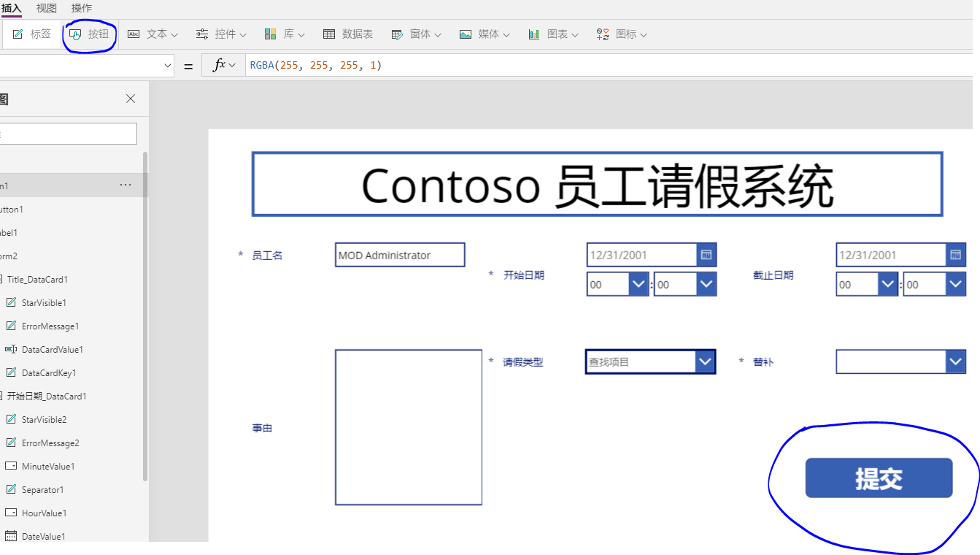
Task: Switch to the 视图 tab
Action: (x=47, y=8)
